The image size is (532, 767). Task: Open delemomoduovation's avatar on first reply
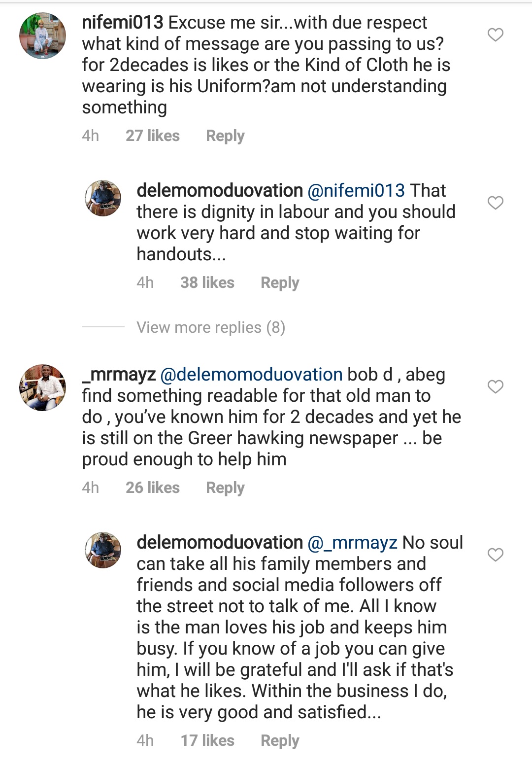tap(103, 198)
